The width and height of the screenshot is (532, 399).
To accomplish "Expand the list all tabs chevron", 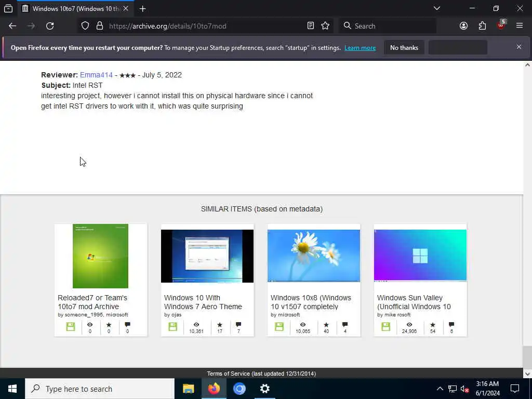I will (x=436, y=8).
